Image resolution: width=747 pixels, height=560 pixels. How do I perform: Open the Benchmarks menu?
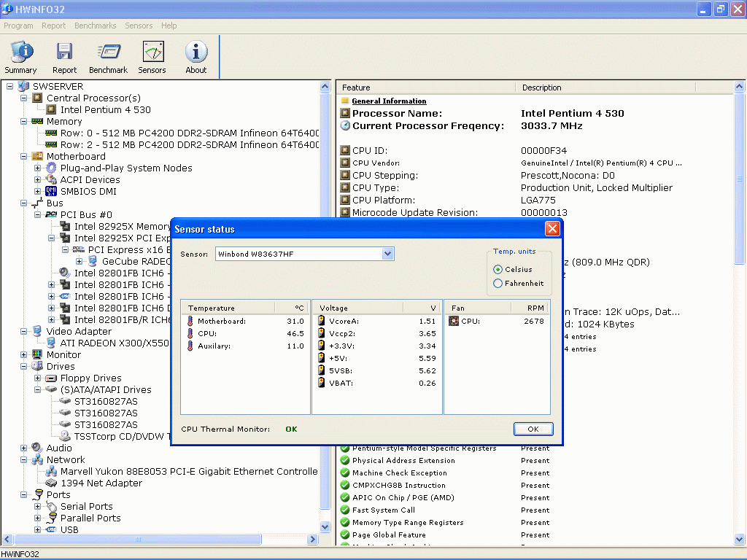(95, 26)
